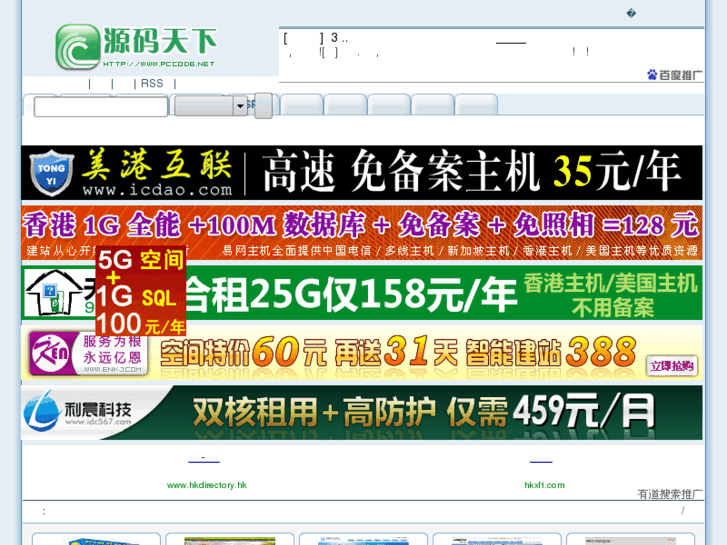Screen dimensions: 727x545
Task: Open the hkxf1.com link
Action: tap(545, 485)
